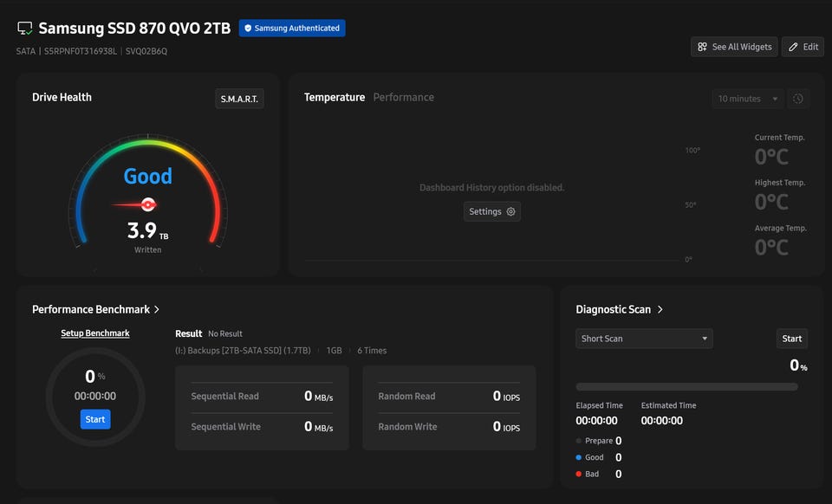This screenshot has width=832, height=504.
Task: Click the Highest Temp. reading
Action: 771,202
